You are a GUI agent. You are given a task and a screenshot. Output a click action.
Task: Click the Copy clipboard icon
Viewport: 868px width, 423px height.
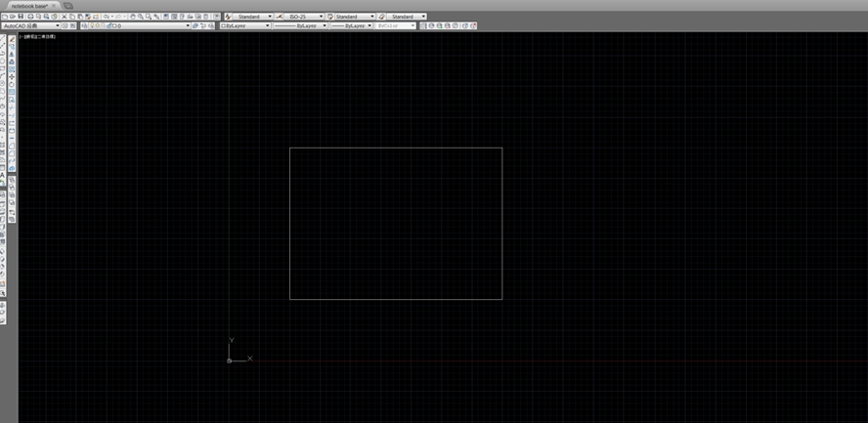pos(72,17)
